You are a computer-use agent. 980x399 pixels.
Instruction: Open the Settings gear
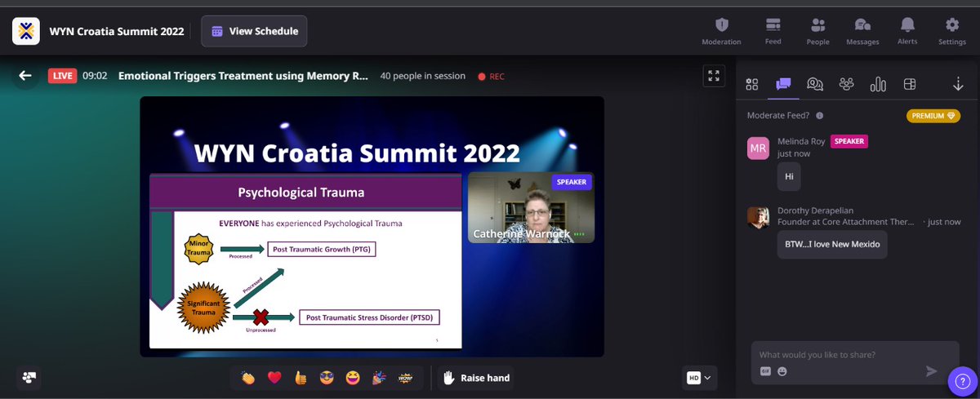click(952, 31)
